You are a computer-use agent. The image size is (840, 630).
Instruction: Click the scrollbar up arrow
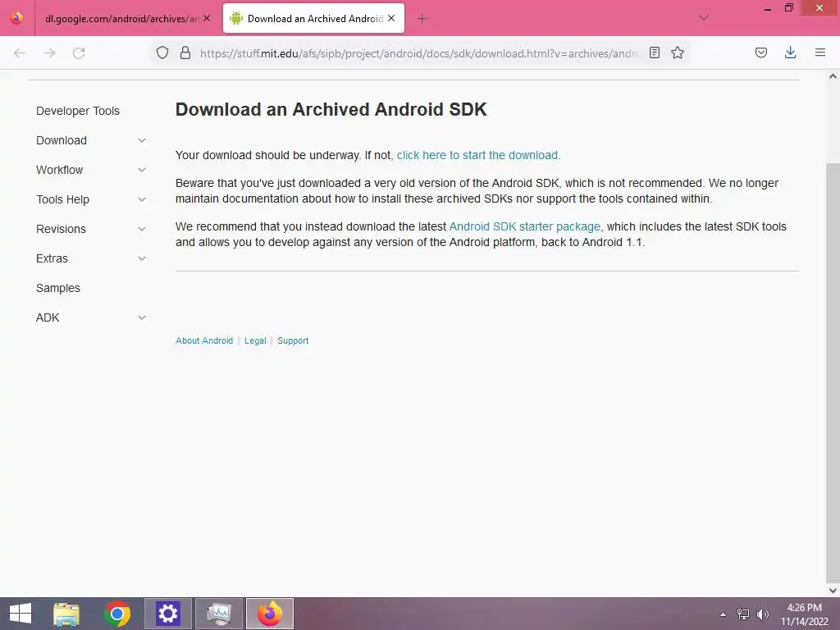(x=833, y=76)
